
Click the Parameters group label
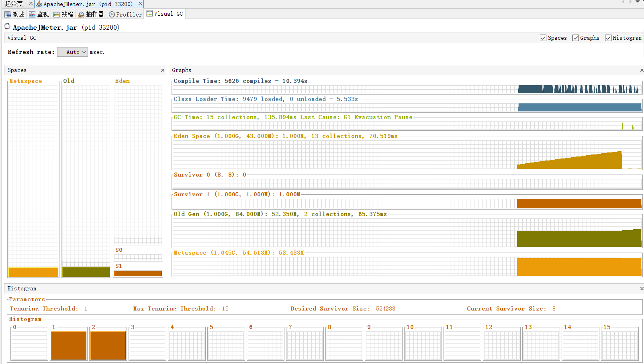click(27, 299)
